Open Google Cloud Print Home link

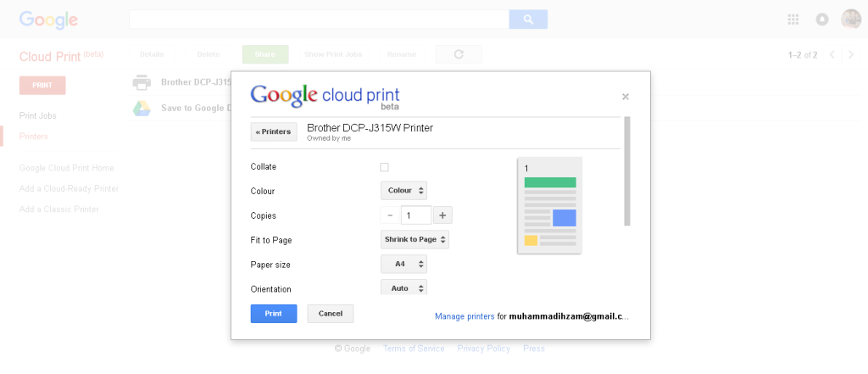click(66, 168)
